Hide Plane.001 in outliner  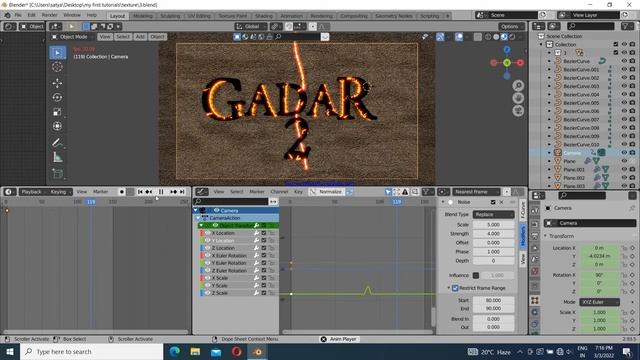coord(624,169)
